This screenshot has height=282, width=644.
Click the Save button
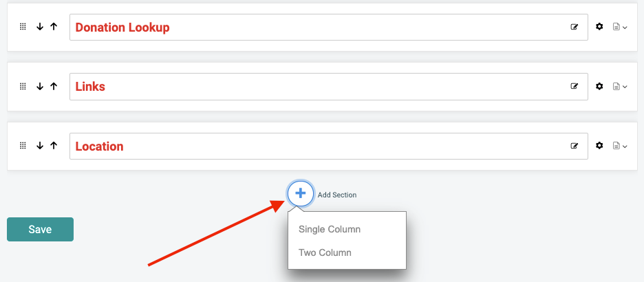[x=40, y=230]
